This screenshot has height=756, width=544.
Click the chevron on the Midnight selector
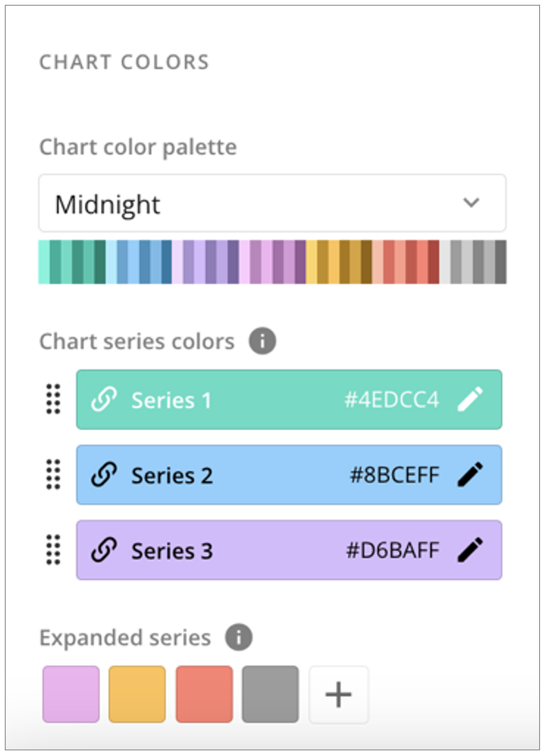pyautogui.click(x=471, y=204)
